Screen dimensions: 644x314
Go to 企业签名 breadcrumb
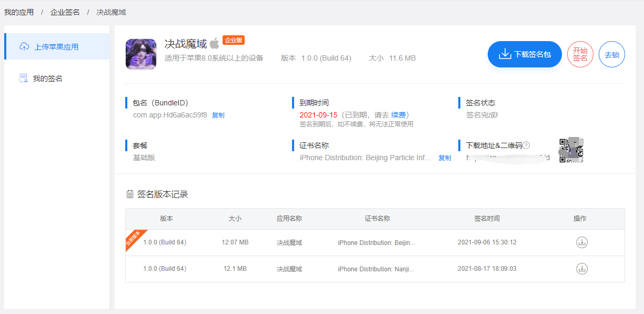point(65,12)
